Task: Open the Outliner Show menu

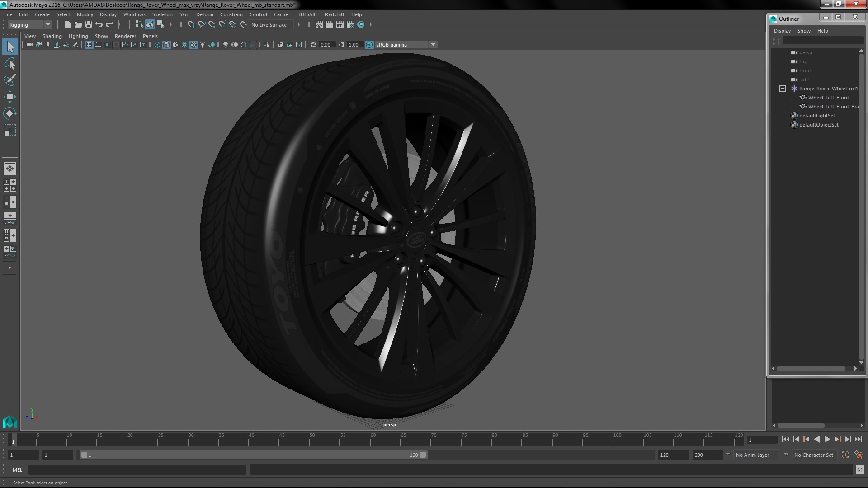Action: 804,31
